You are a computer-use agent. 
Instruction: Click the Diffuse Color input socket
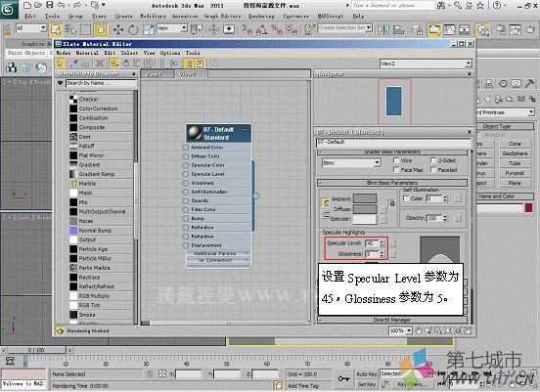[x=185, y=156]
